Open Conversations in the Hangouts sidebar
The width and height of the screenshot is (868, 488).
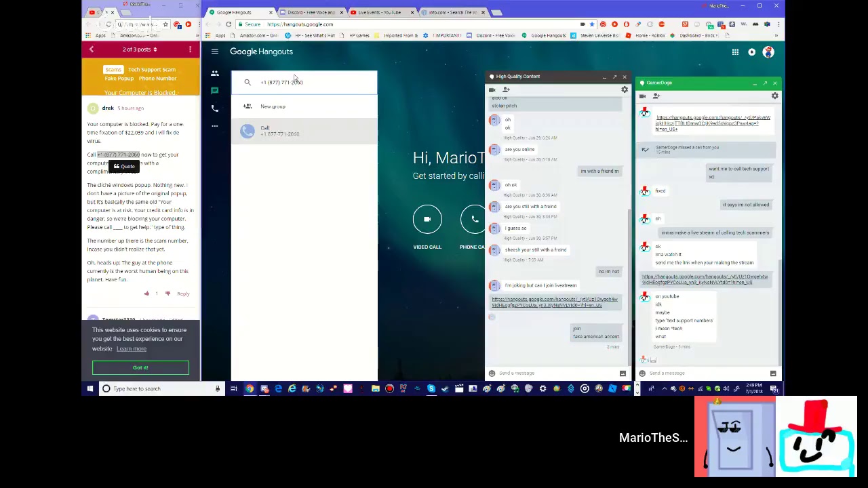point(214,91)
